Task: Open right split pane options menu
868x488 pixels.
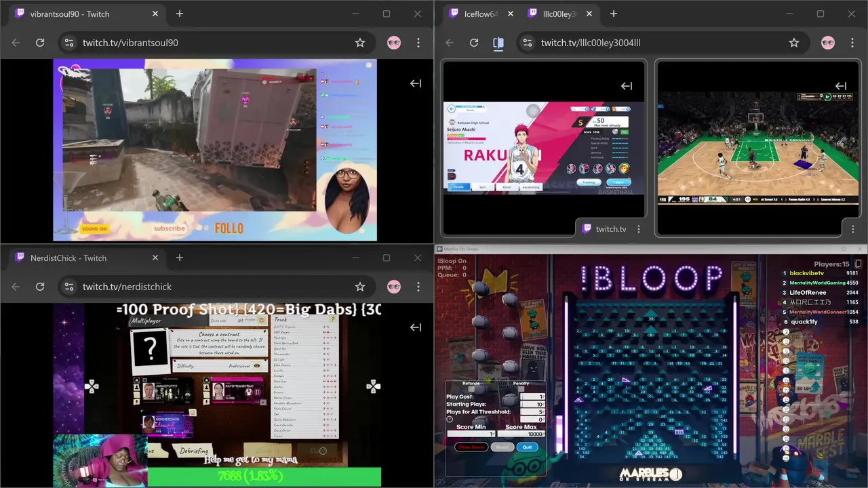Action: [x=853, y=228]
